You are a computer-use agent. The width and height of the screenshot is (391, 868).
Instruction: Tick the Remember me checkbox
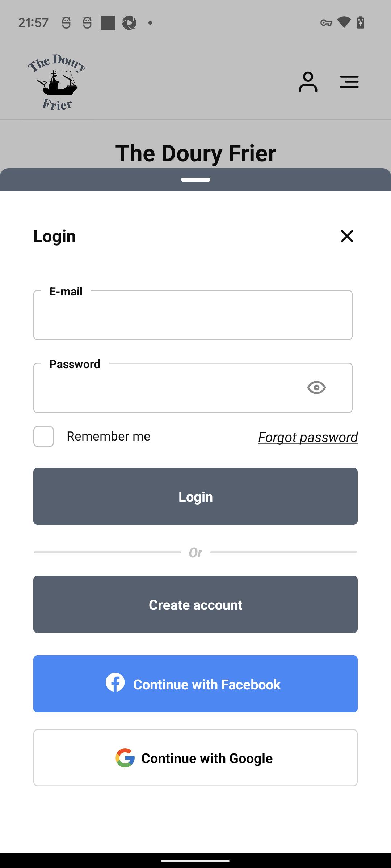[44, 437]
